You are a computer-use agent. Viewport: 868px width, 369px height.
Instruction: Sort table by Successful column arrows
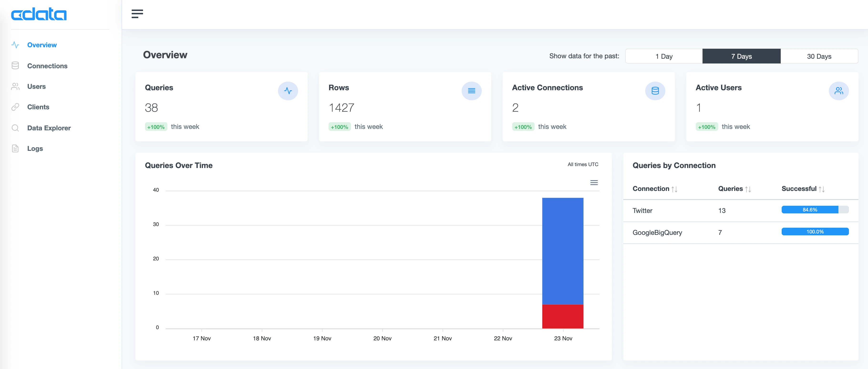click(821, 189)
